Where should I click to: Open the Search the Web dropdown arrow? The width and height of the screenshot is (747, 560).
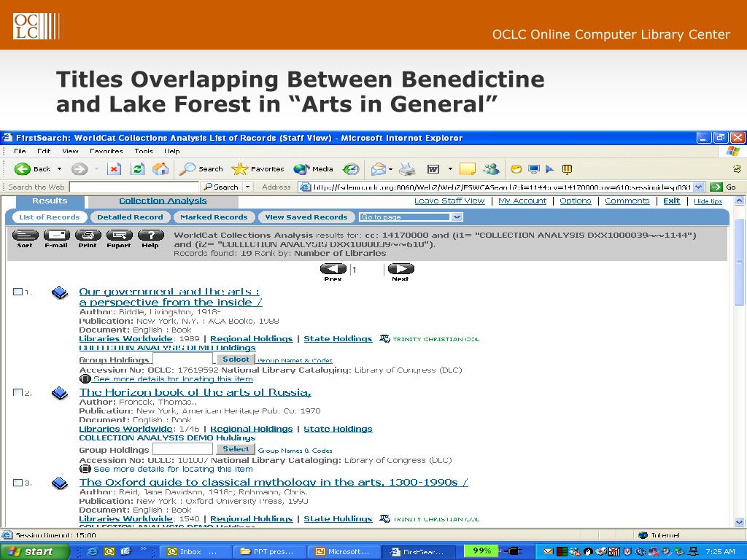pyautogui.click(x=248, y=187)
